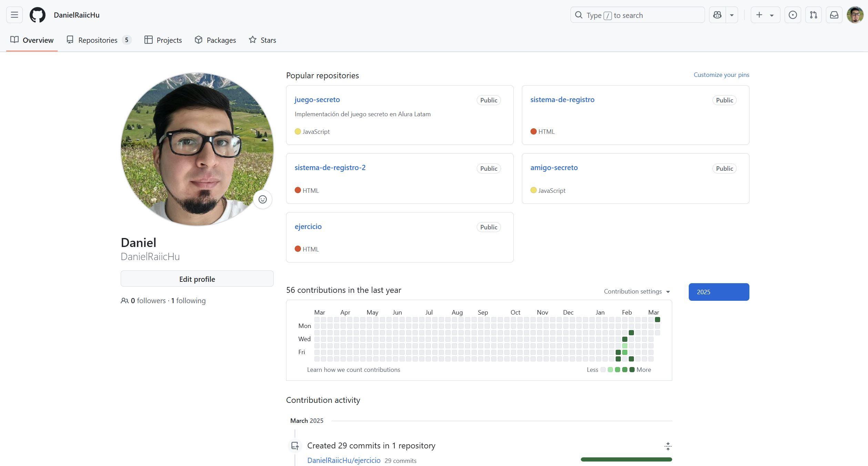The width and height of the screenshot is (868, 466).
Task: Open DanielRaiicHu/ejercicio activity link
Action: (x=344, y=460)
